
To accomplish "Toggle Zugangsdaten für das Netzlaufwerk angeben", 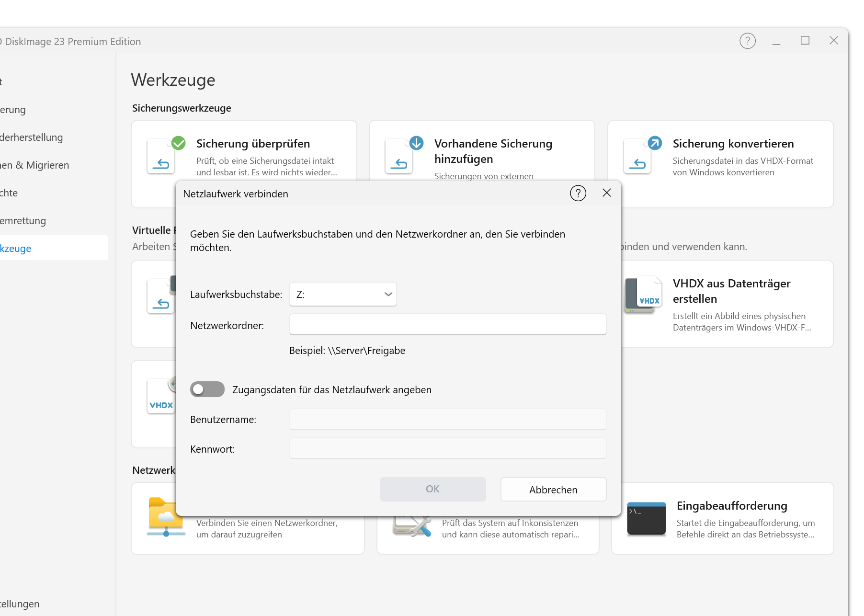I will coord(207,389).
